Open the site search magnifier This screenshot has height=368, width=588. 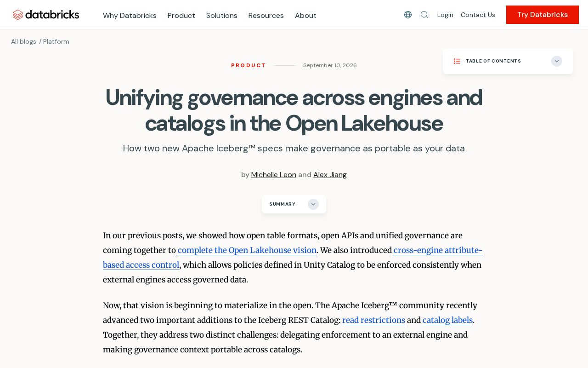tap(424, 15)
